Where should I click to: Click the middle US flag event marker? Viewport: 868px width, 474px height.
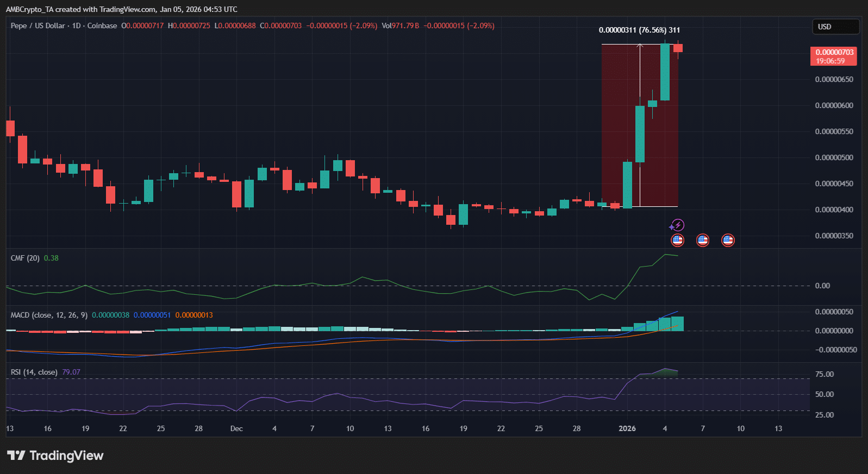coord(703,240)
